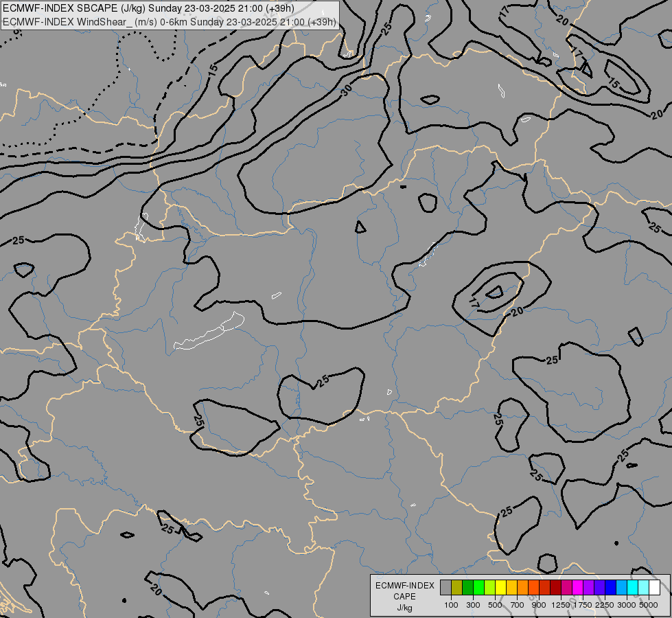
Task: Click the J/kg unit label in legend
Action: tap(404, 608)
